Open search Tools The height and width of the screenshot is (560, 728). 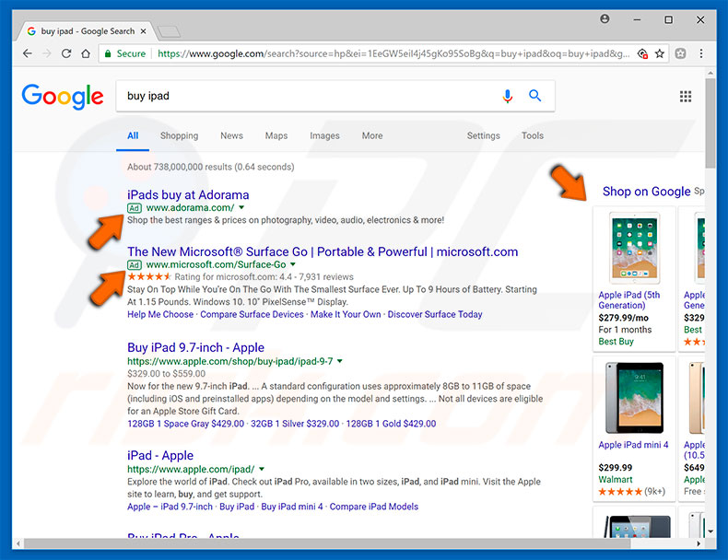pyautogui.click(x=532, y=135)
